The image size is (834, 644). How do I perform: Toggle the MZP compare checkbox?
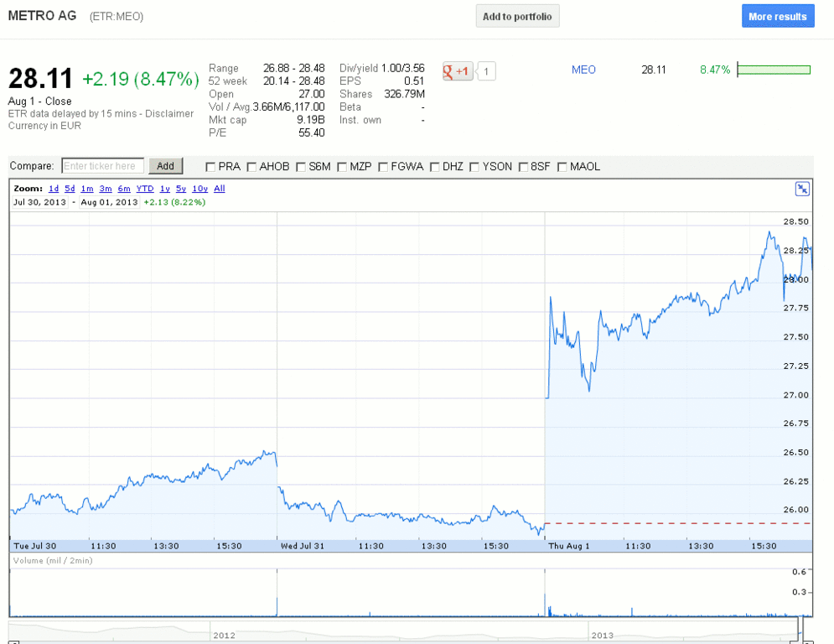coord(342,167)
